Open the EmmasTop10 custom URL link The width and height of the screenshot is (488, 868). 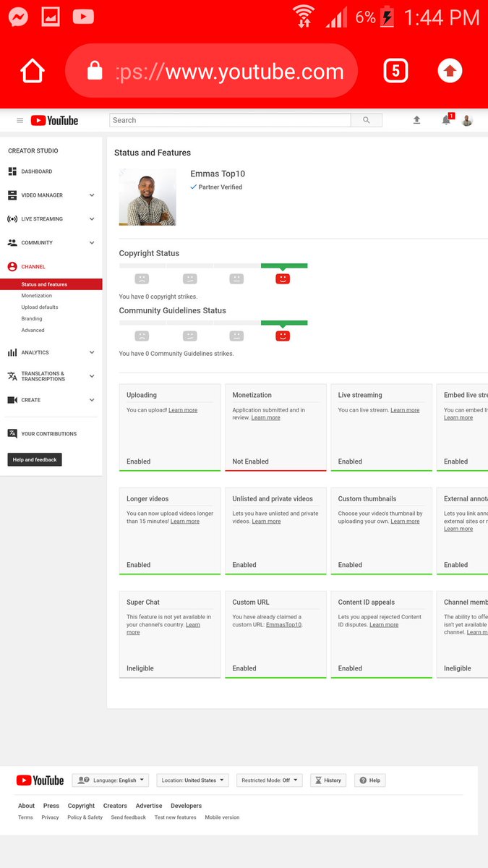283,624
